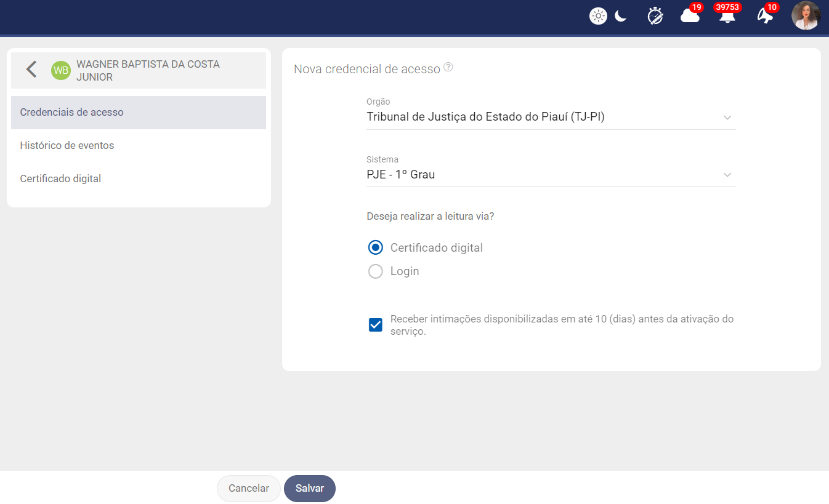This screenshot has width=829, height=504.
Task: Click the green WB initials badge
Action: click(x=61, y=71)
